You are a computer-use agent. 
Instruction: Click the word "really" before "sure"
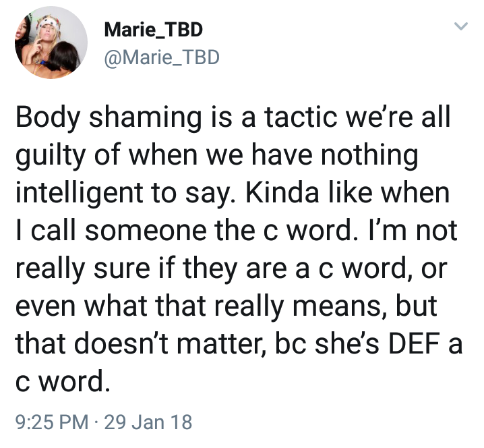[x=50, y=269]
